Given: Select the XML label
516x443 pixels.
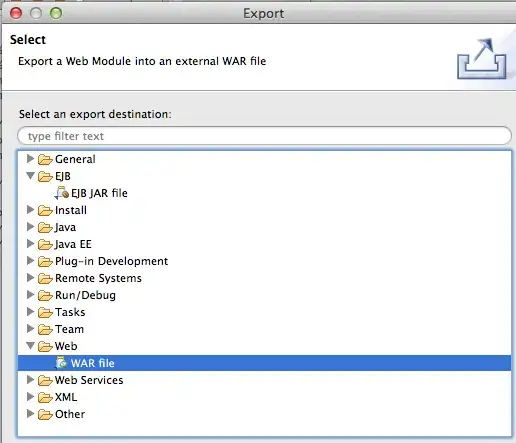Looking at the screenshot, I should (66, 397).
